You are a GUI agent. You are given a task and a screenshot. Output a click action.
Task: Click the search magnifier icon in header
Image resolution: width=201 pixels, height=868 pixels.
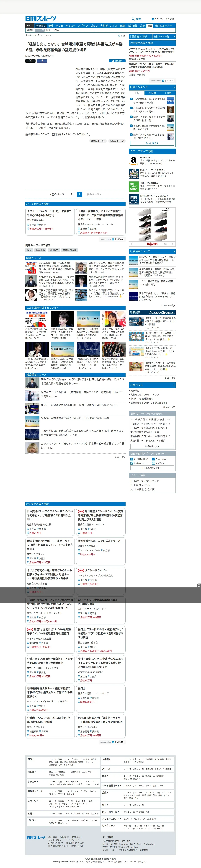(x=133, y=19)
